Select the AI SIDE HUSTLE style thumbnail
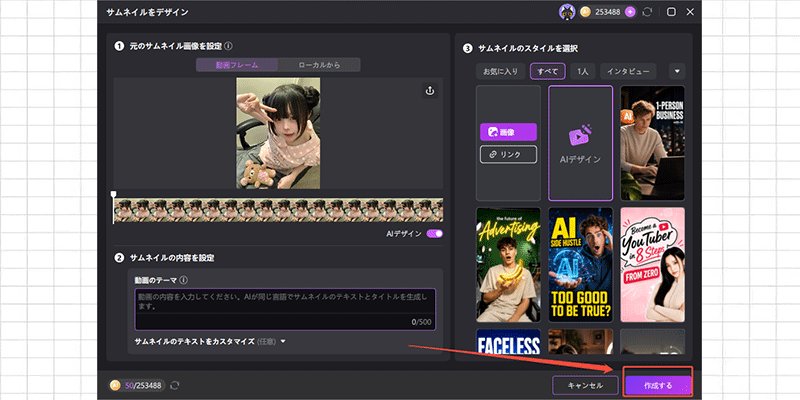 pos(581,265)
